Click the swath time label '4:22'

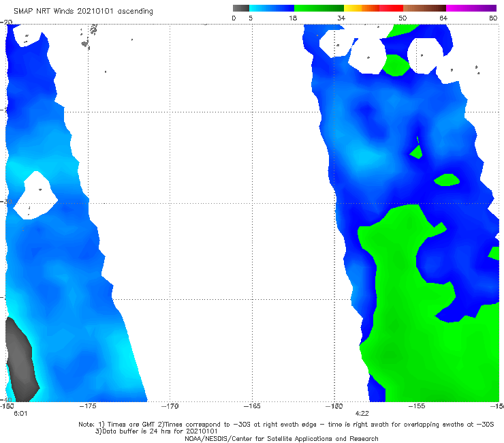362,414
